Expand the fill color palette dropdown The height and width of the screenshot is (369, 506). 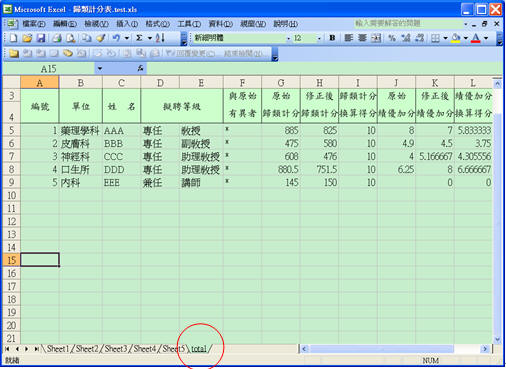point(465,38)
